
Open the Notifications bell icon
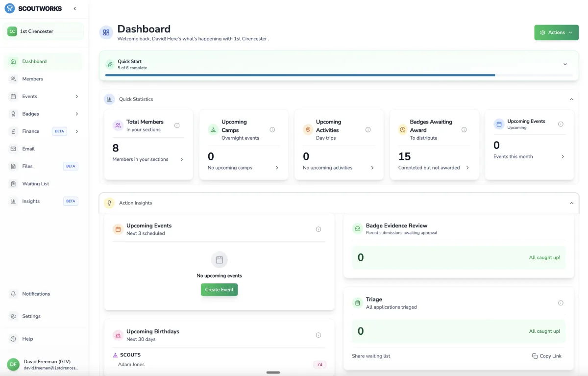tap(14, 294)
